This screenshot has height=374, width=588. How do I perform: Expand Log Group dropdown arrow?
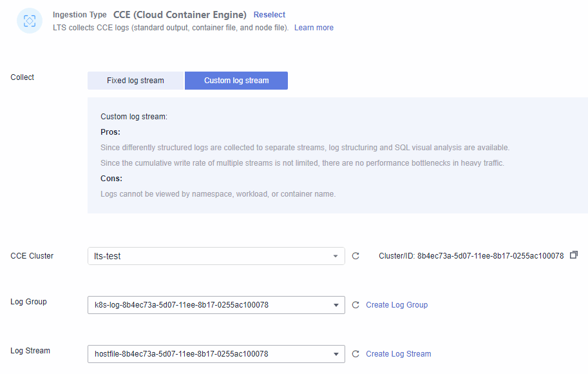pyautogui.click(x=336, y=305)
